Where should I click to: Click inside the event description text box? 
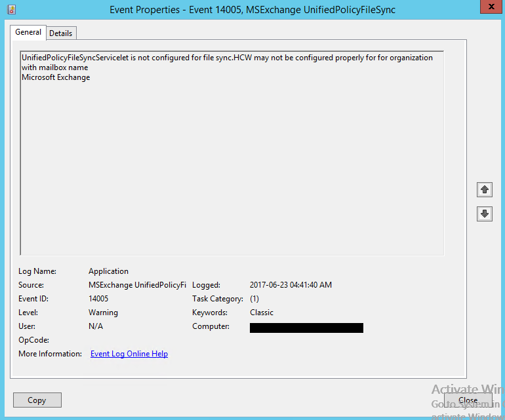point(232,164)
